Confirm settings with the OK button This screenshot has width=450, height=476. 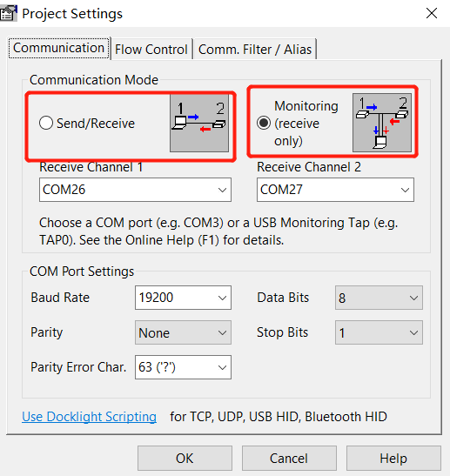(x=185, y=458)
